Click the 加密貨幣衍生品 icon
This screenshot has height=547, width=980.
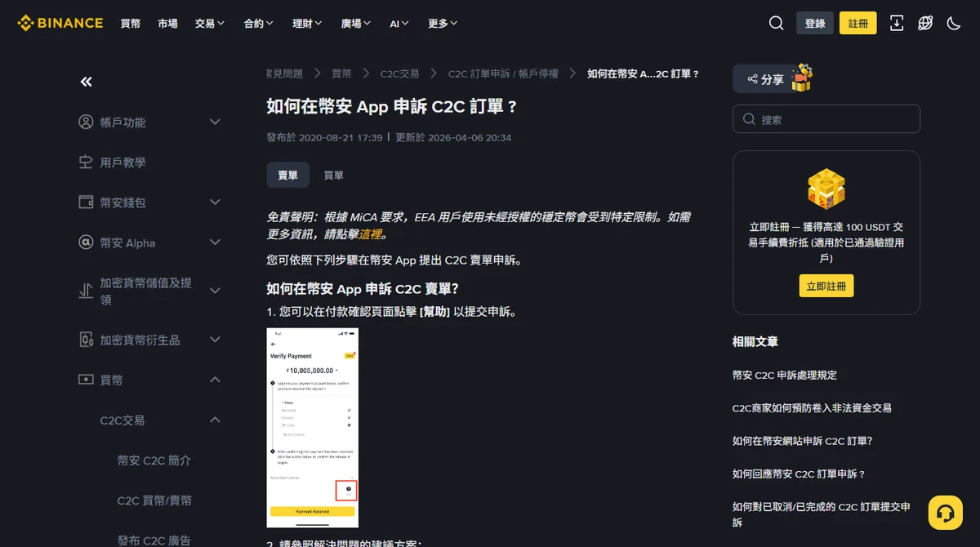(x=86, y=339)
